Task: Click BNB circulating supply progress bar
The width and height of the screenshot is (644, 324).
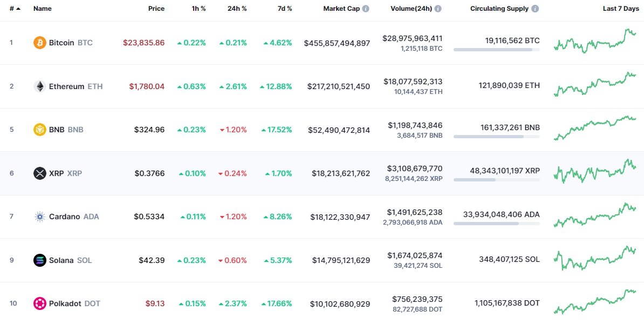Action: point(497,137)
